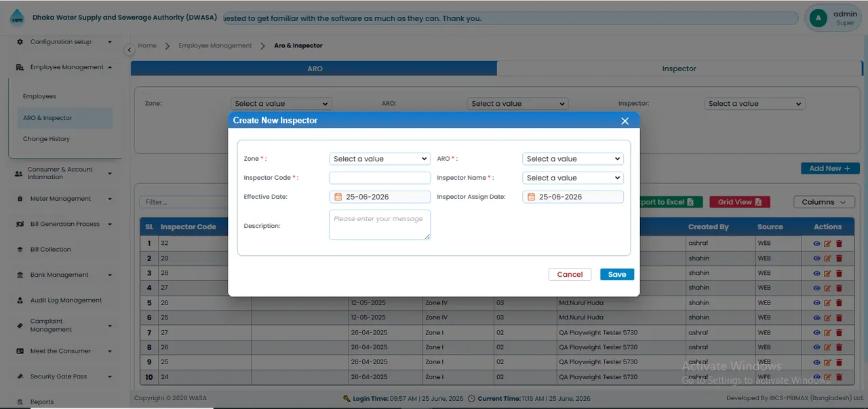The height and width of the screenshot is (409, 868).
Task: Click the DWASA logo icon
Action: (x=16, y=18)
